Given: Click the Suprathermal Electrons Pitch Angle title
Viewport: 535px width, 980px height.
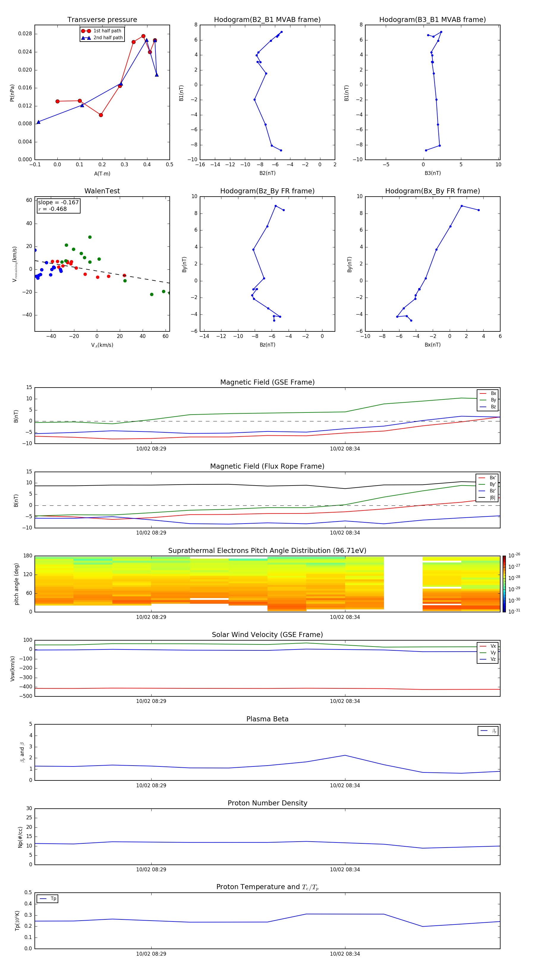Looking at the screenshot, I should (x=267, y=551).
